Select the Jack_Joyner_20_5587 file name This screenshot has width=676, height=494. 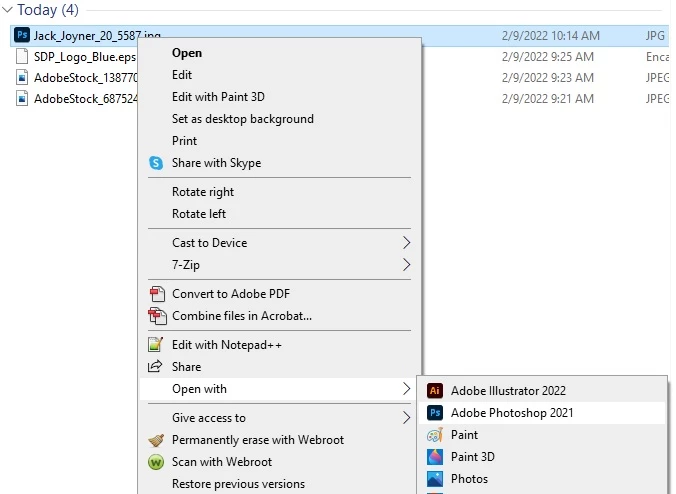pos(97,35)
